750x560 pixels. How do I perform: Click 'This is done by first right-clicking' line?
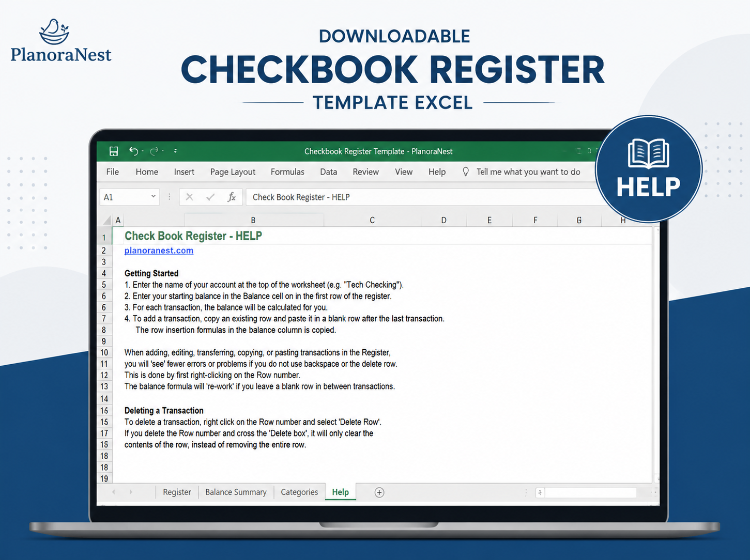(x=212, y=375)
